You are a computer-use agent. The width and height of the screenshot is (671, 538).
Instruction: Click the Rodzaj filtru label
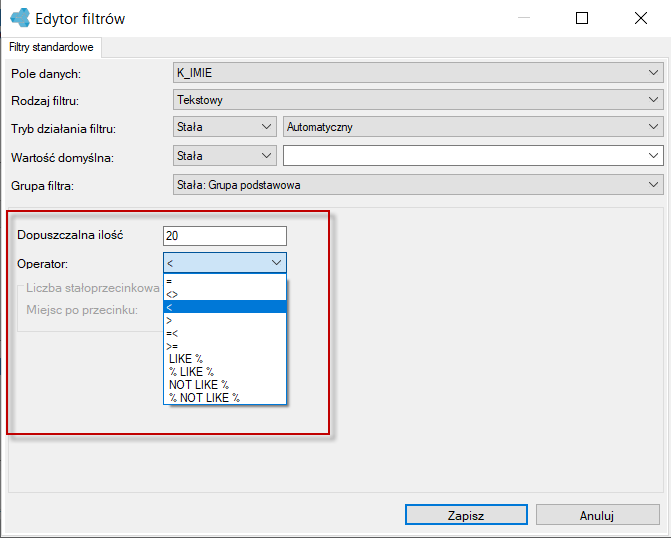point(45,101)
